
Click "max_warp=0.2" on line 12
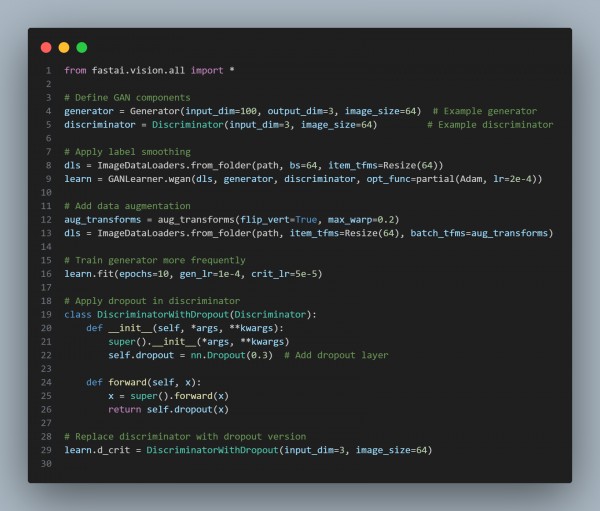(361, 220)
